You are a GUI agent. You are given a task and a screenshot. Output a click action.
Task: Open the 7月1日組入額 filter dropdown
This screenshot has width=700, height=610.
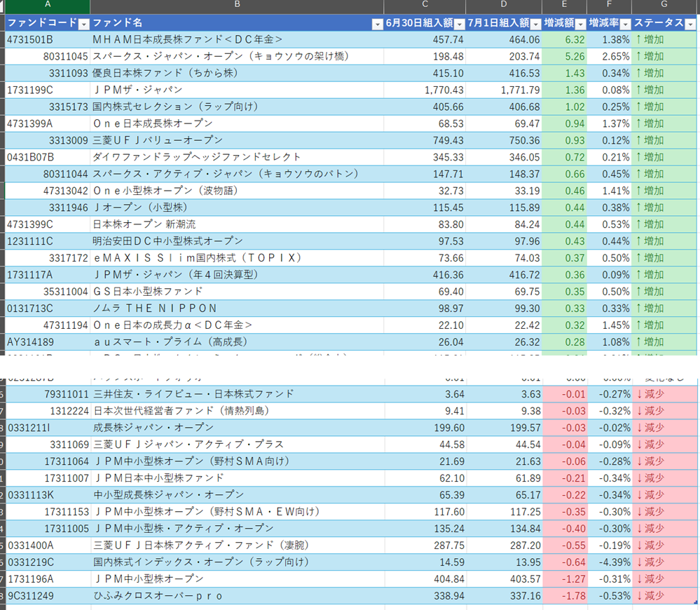[x=536, y=24]
